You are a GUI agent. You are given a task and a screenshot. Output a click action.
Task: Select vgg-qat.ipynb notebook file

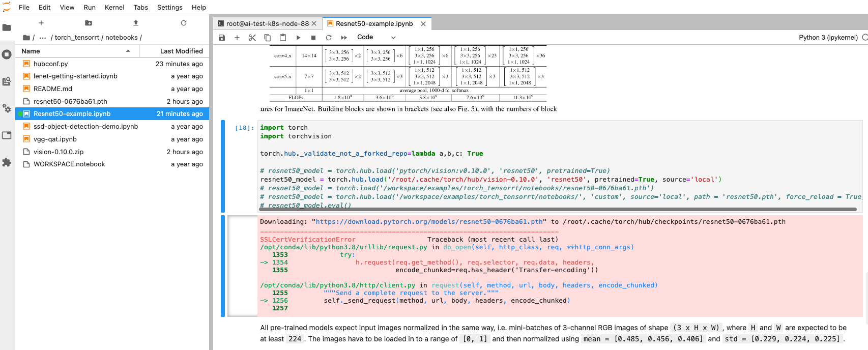point(112,139)
